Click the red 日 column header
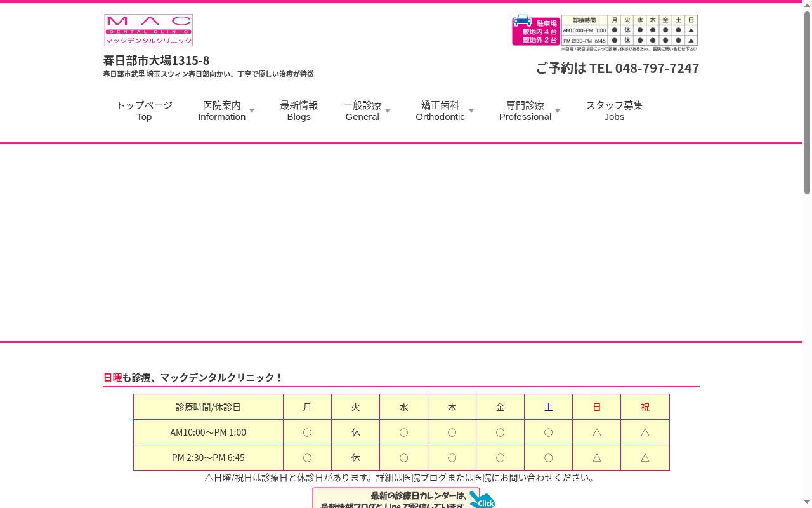Image resolution: width=812 pixels, height=508 pixels. [597, 407]
